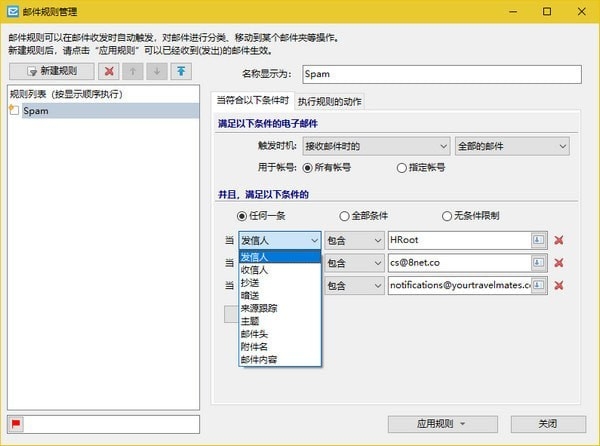Open the 包含 dropdown in the HRoot row
Screen dimensions: 600x446
pyautogui.click(x=354, y=241)
